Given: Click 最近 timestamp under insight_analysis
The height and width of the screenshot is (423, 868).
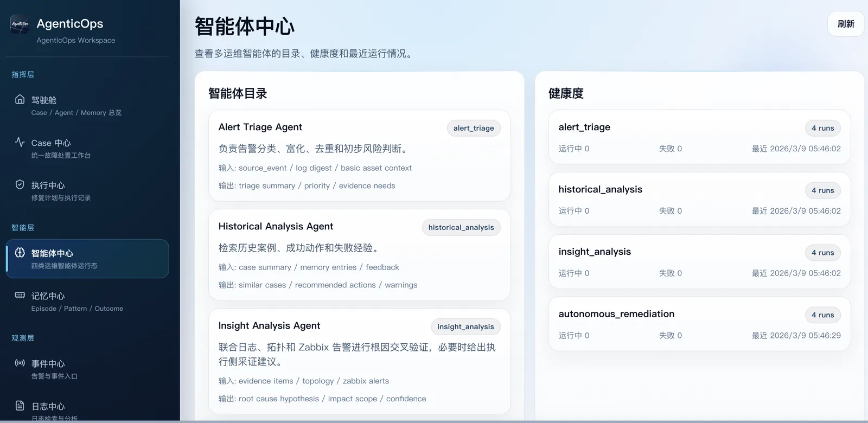Looking at the screenshot, I should click(x=796, y=273).
